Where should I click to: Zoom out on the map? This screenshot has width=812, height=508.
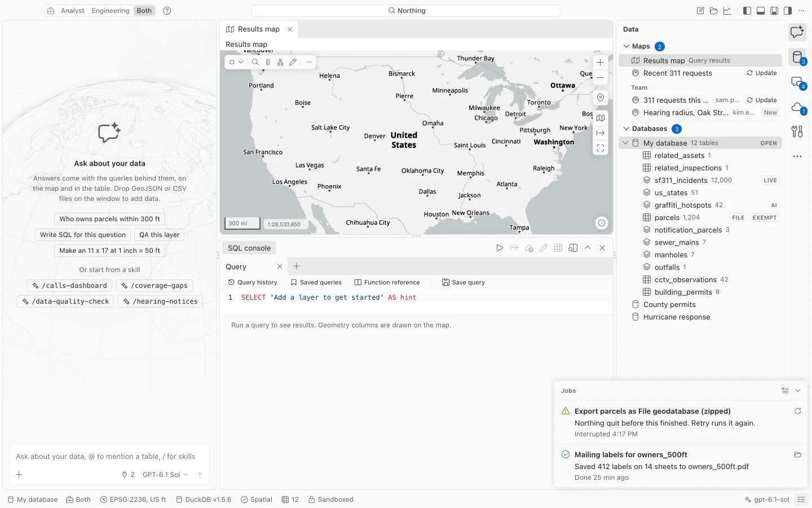pos(601,77)
